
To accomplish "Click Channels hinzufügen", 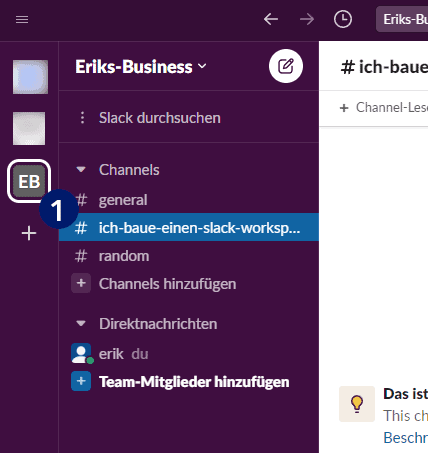I will pyautogui.click(x=167, y=284).
